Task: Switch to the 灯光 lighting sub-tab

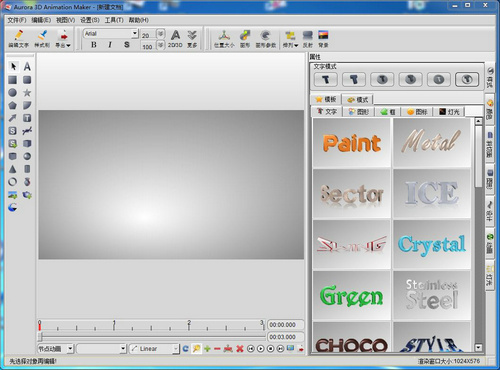Action: pos(449,112)
